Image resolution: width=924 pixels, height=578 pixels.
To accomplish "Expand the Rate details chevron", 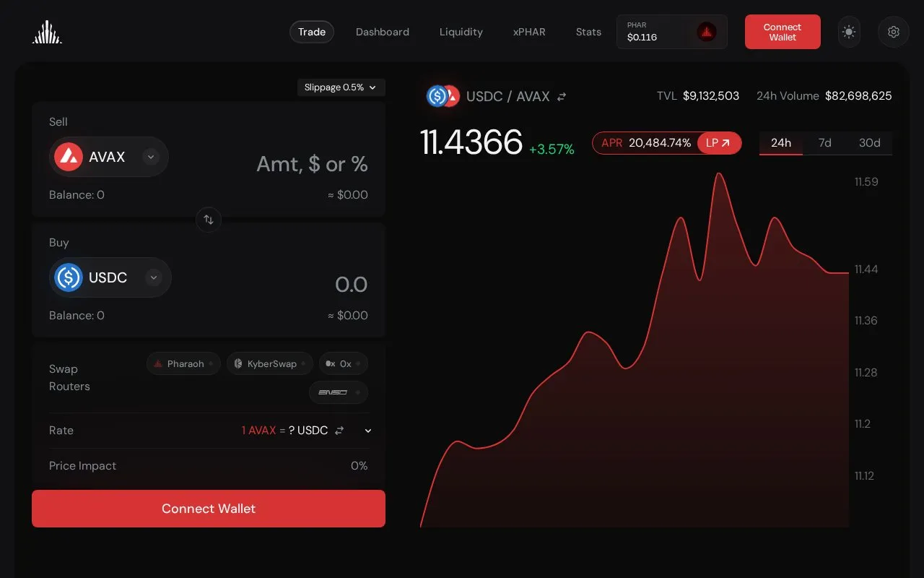I will [x=368, y=431].
